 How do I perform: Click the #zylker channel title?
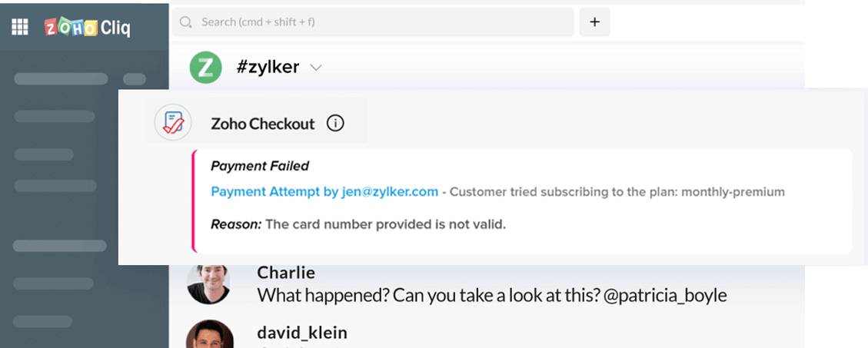[x=268, y=68]
